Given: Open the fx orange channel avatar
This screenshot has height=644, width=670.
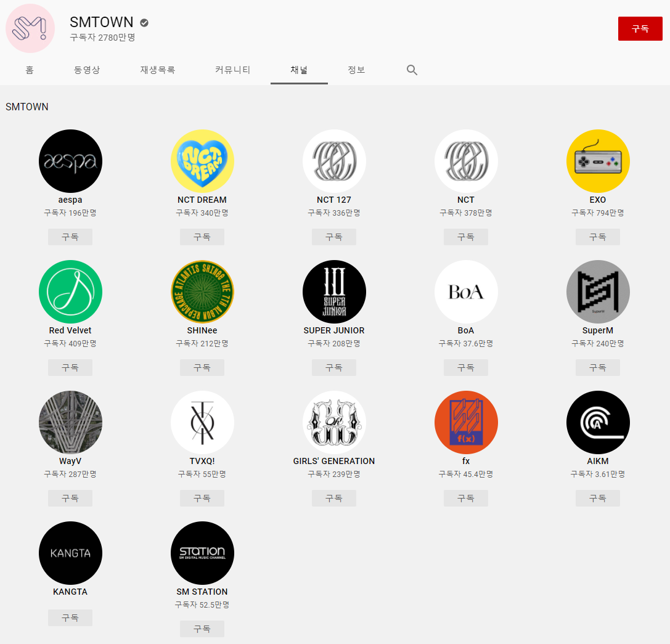Looking at the screenshot, I should tap(466, 422).
